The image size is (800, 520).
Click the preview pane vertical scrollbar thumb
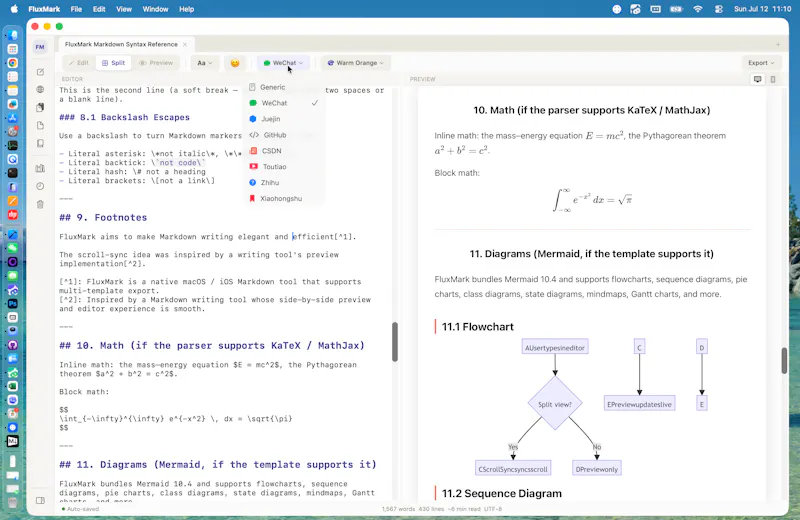(x=784, y=361)
